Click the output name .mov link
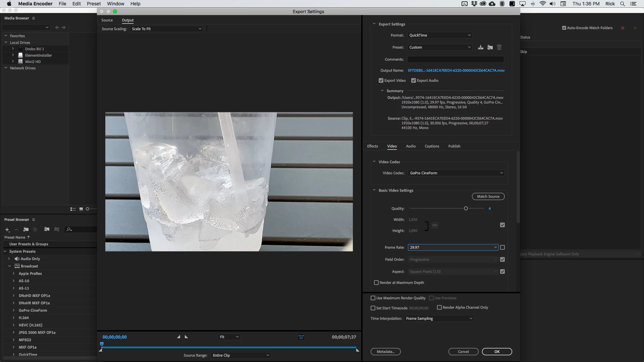This screenshot has height=362, width=644. pyautogui.click(x=456, y=70)
